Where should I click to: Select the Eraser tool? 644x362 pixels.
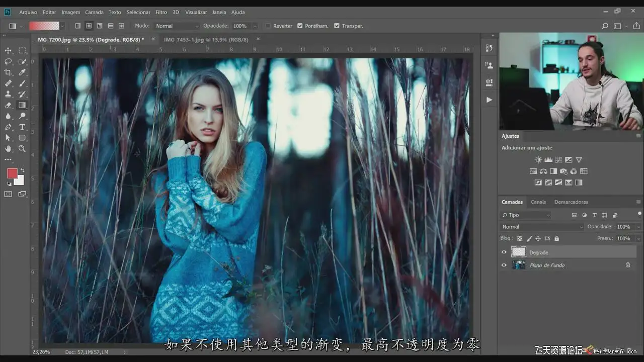[8, 105]
